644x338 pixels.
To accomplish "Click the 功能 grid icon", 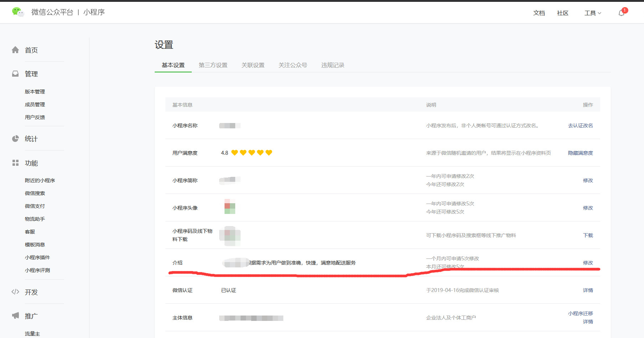I will 15,163.
